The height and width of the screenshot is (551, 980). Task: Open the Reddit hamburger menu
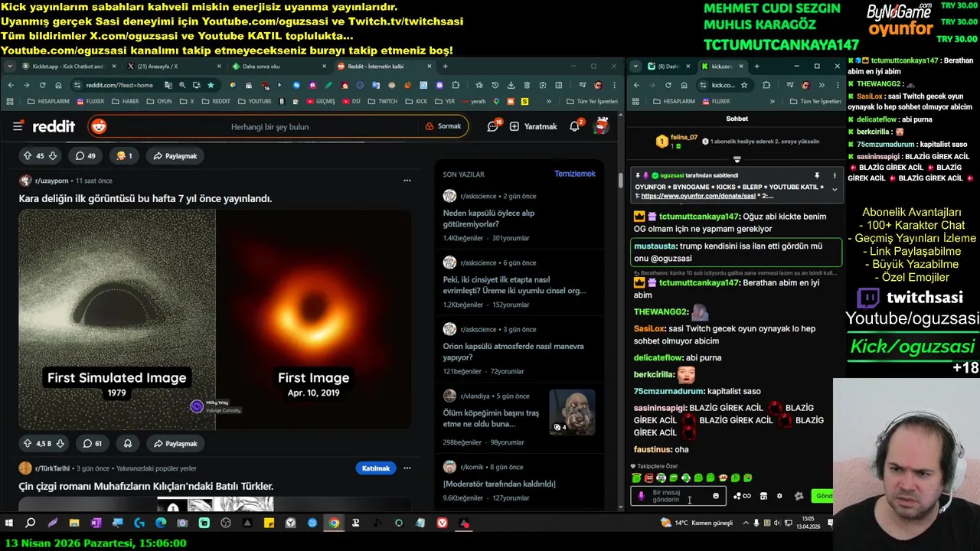click(18, 126)
